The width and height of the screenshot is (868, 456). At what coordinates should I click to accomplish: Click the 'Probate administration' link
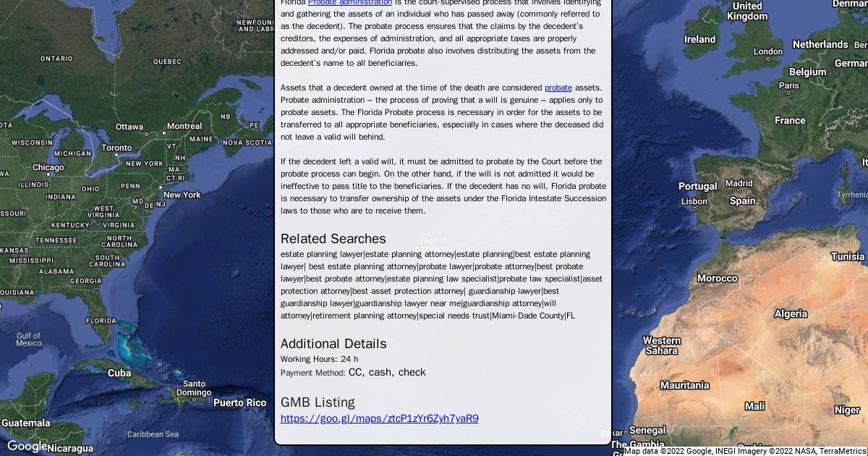pyautogui.click(x=350, y=2)
